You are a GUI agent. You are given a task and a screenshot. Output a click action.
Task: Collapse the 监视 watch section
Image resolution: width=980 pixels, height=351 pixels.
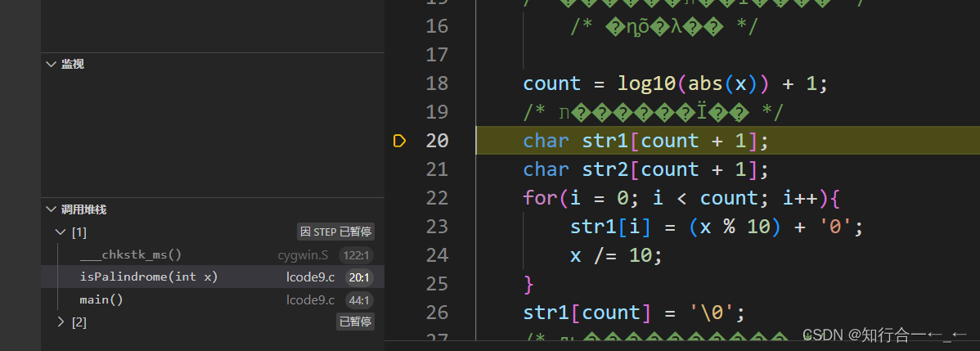pyautogui.click(x=52, y=64)
